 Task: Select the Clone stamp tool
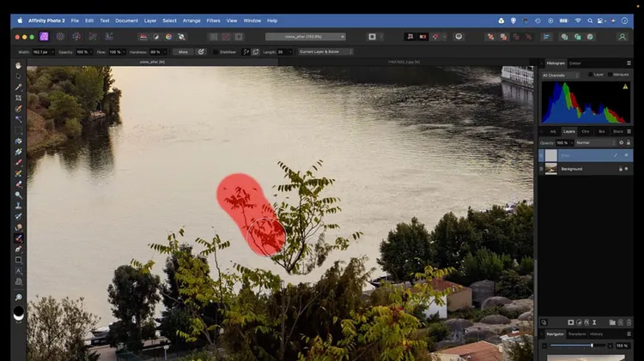[x=19, y=206]
